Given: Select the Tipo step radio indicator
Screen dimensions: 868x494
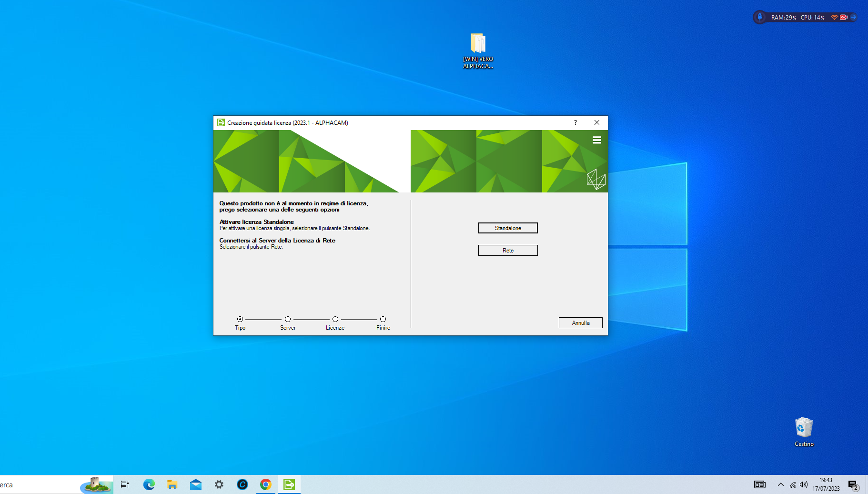Looking at the screenshot, I should pos(240,319).
